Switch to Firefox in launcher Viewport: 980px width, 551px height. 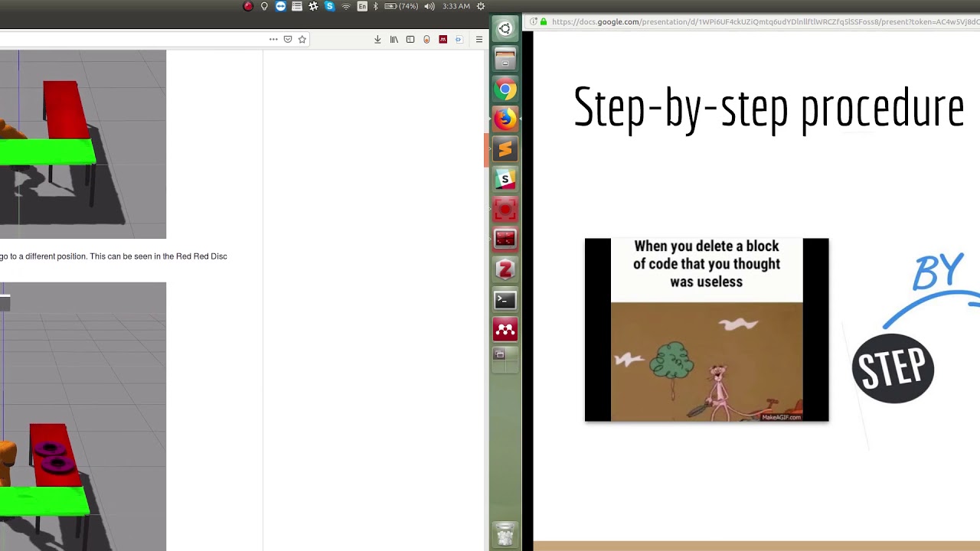pos(505,119)
